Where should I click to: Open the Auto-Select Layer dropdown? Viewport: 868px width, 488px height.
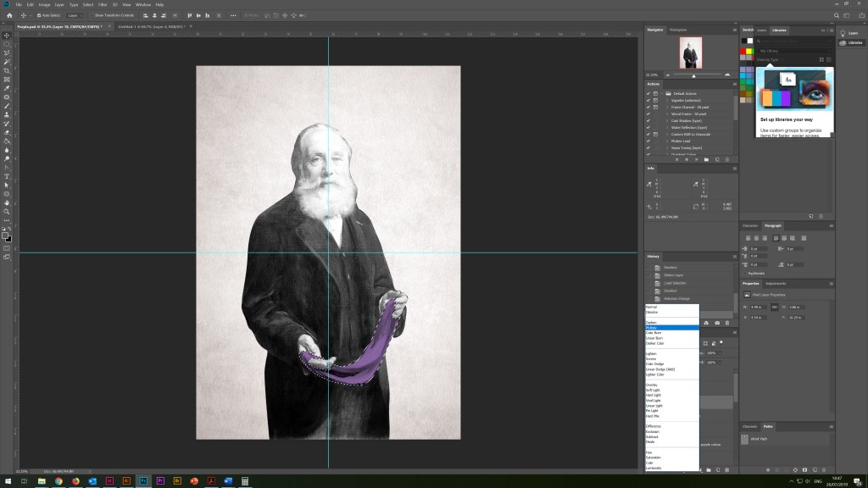[74, 15]
